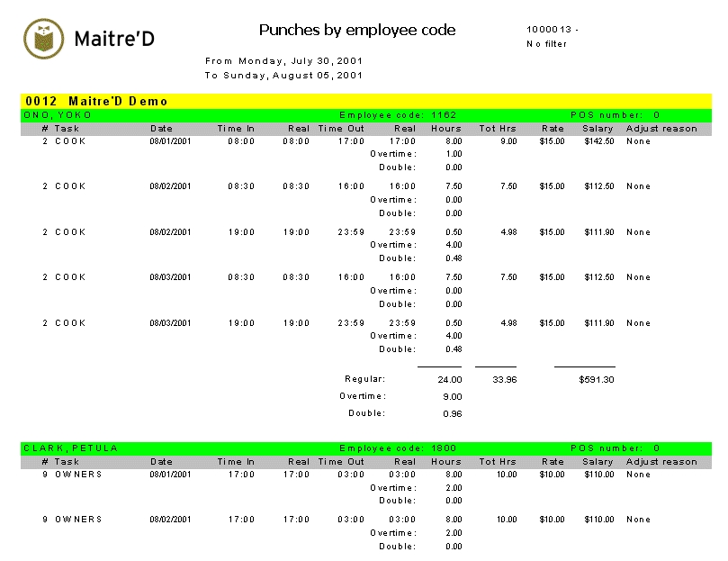The height and width of the screenshot is (561, 728).
Task: Click the From Monday, July 30, 2001 line
Action: (x=283, y=61)
